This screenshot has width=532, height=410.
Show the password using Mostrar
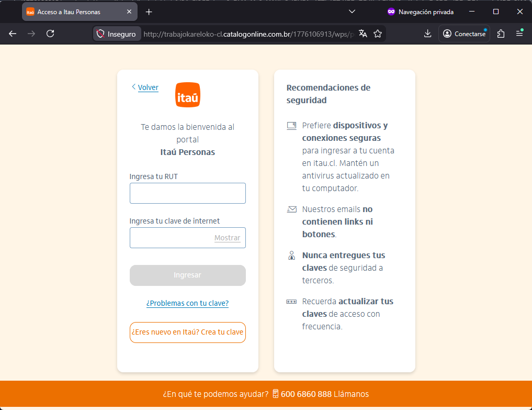[228, 238]
